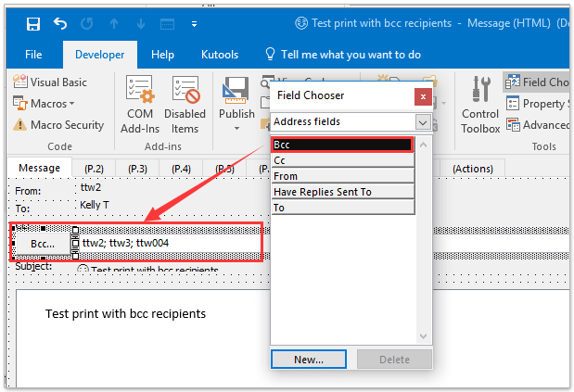Go to previous item up arrow
Screen dimensions: 574x392
pyautogui.click(x=114, y=24)
